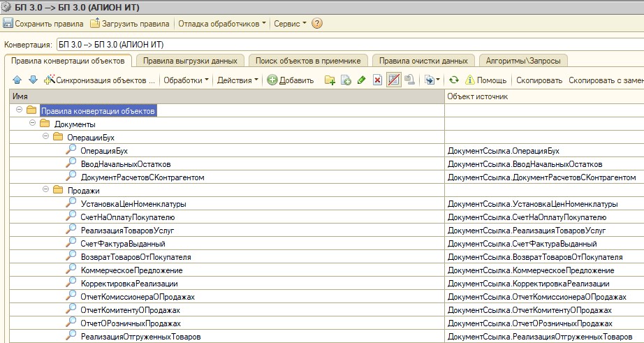This screenshot has height=343, width=644.
Task: Click the move up arrow icon
Action: tap(17, 80)
